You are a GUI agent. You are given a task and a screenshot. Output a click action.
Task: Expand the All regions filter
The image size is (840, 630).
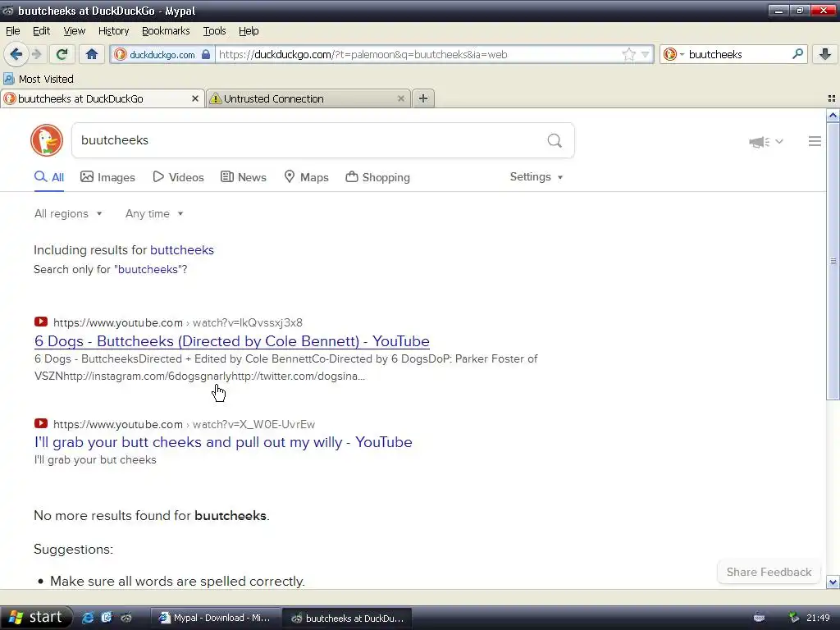(x=68, y=214)
